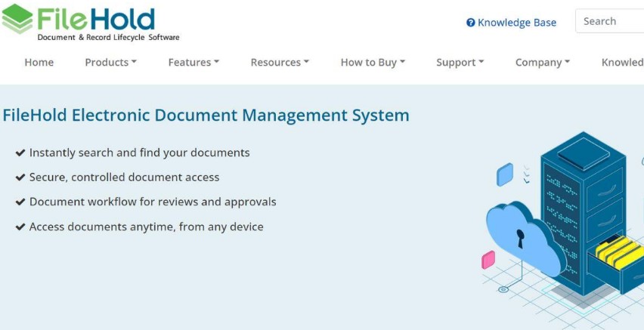Click the pink square shape in illustration
Screen dimensions: 644x330
click(488, 260)
